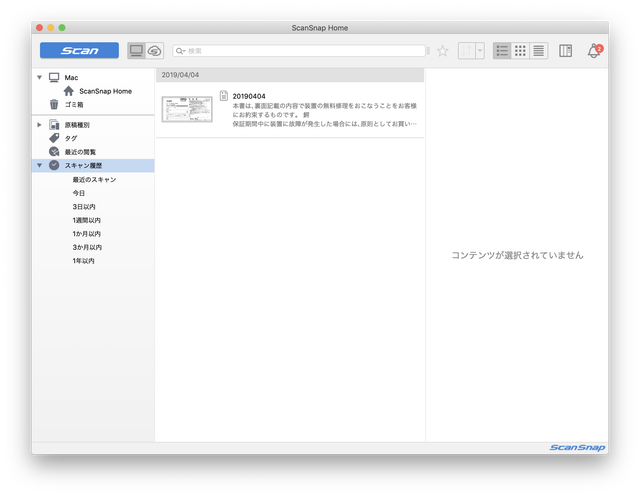The width and height of the screenshot is (640, 496).
Task: Click the blue Scan button
Action: pos(79,51)
